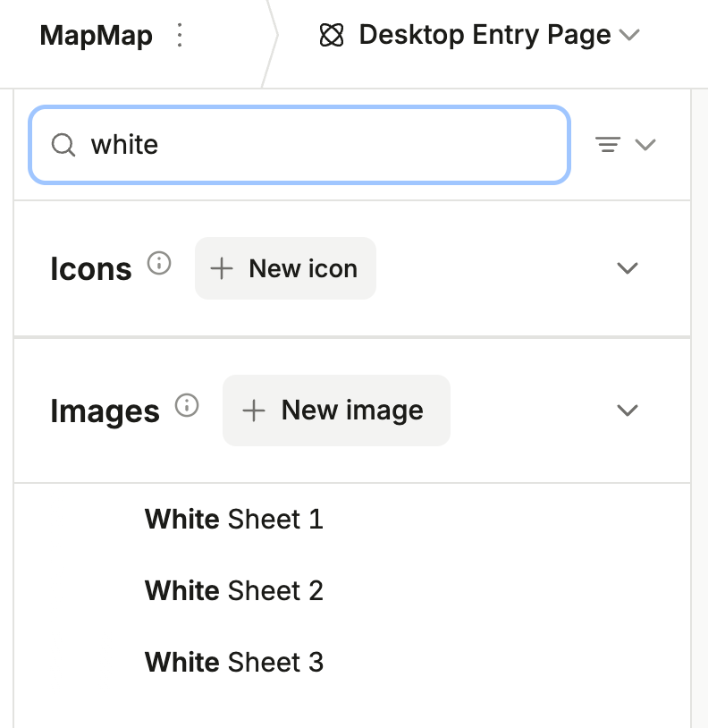The image size is (708, 728).
Task: Choose the White Sheet 3 image
Action: [233, 662]
